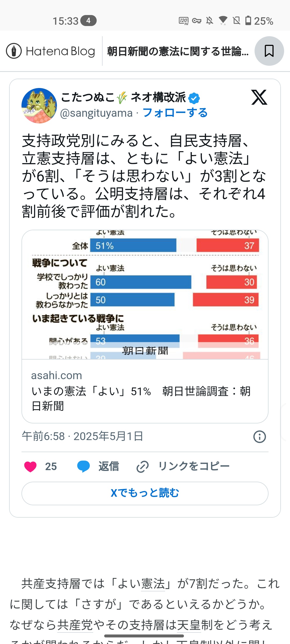Tap the chain link copy icon
290x644 pixels.
coord(142,467)
